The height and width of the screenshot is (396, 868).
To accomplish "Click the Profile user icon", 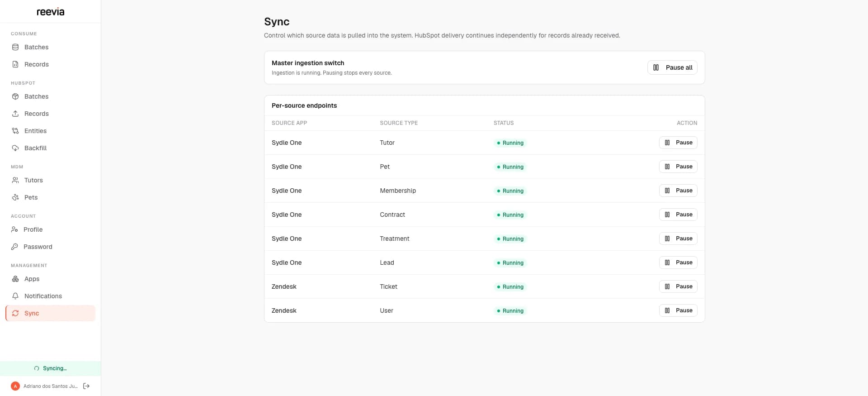I will [14, 229].
